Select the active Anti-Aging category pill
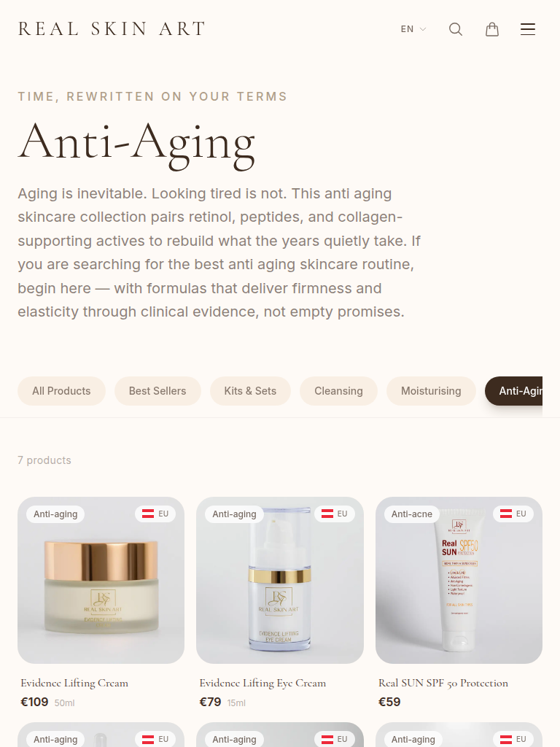This screenshot has height=747, width=560. coord(514,391)
